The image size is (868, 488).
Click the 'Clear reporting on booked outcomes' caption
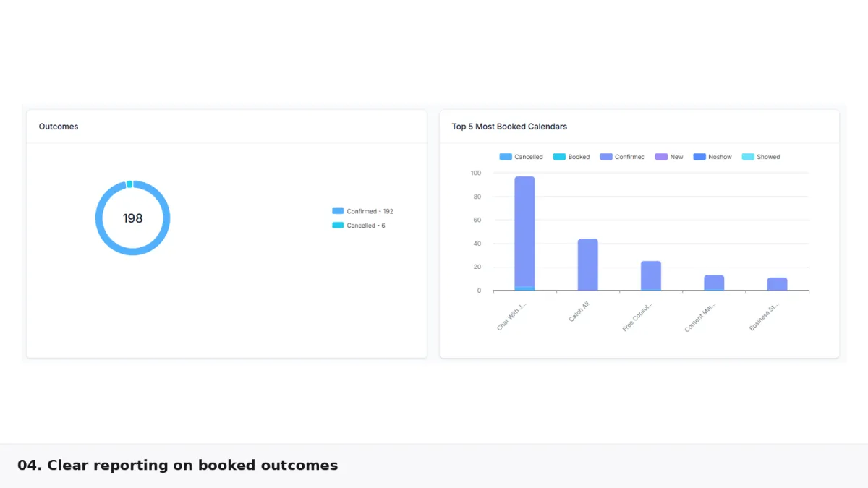[x=177, y=466]
